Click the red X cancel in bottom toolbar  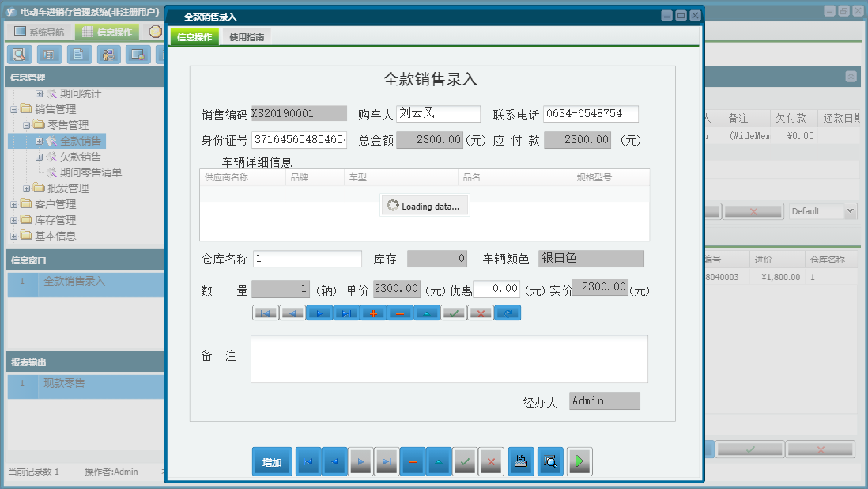coord(491,461)
